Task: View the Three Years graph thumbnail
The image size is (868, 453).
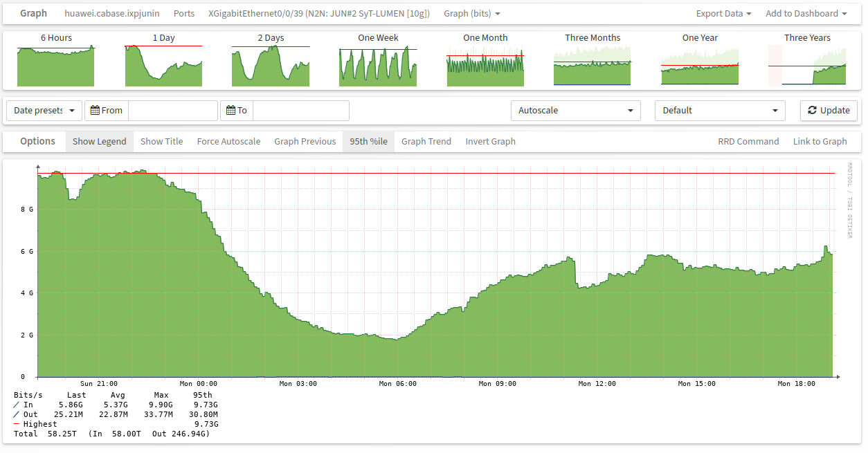Action: pyautogui.click(x=807, y=65)
